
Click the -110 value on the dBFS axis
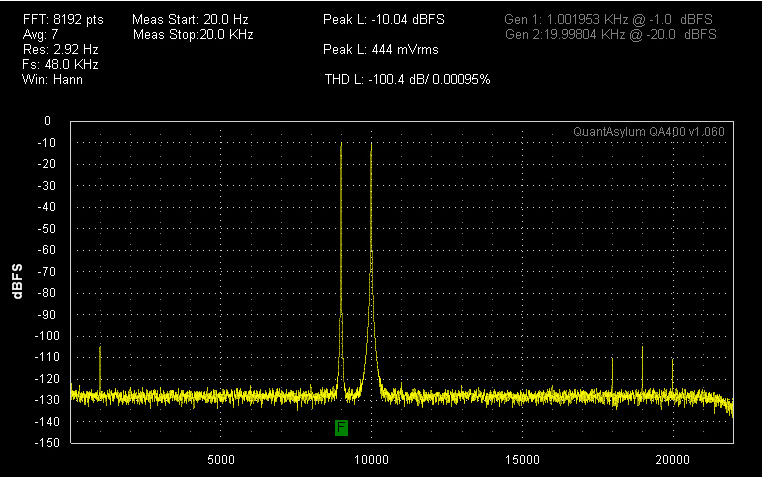pos(47,357)
